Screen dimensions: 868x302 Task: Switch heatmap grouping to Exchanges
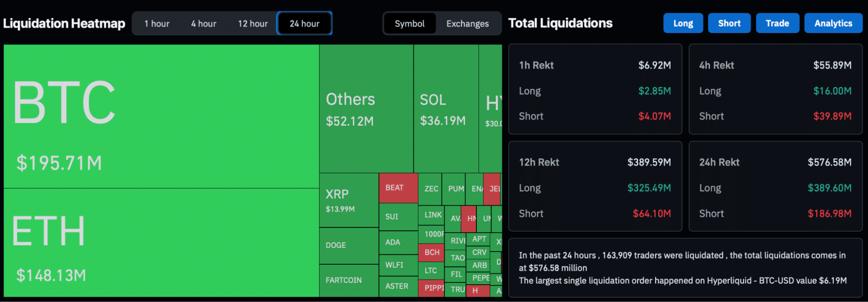467,23
